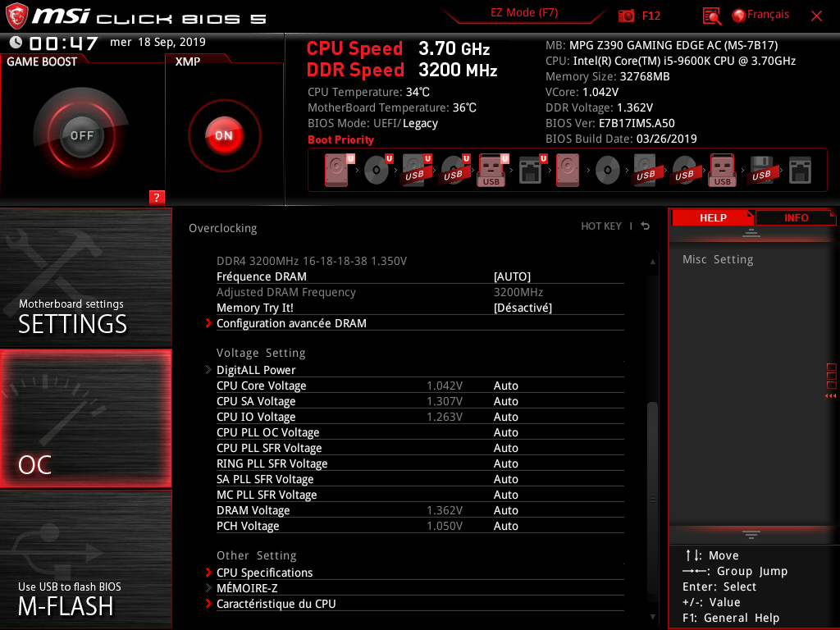Edit the RING PLL SFR Voltage value
The image size is (840, 630).
click(505, 463)
